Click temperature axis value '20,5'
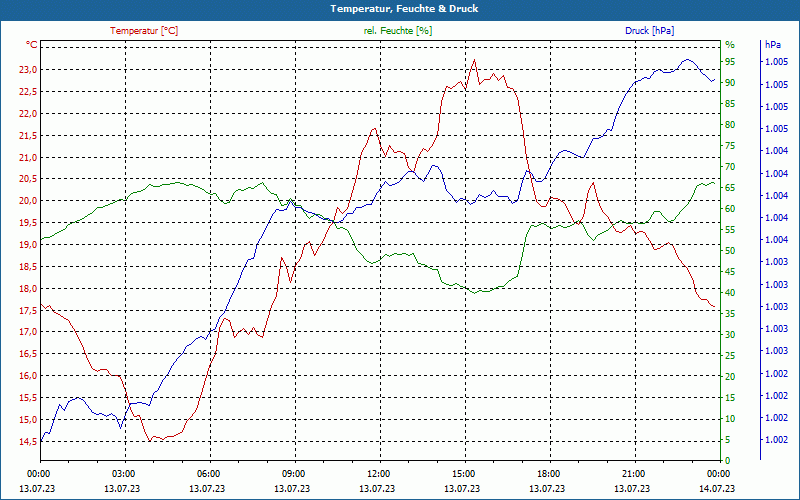The height and width of the screenshot is (500, 800). pyautogui.click(x=28, y=179)
